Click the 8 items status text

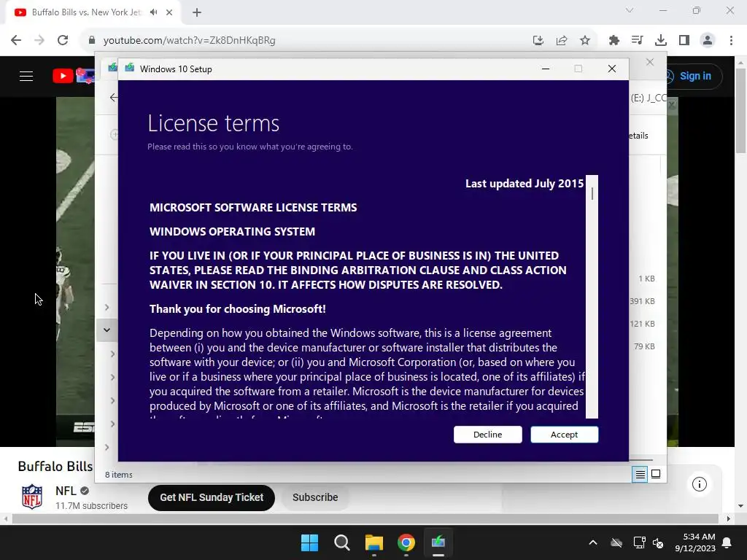pos(119,475)
